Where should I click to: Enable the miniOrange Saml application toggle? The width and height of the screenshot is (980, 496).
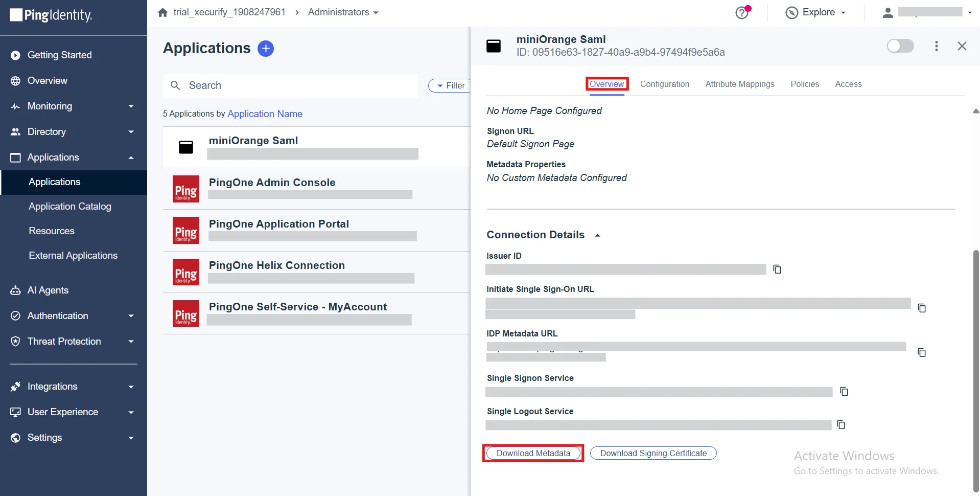900,46
